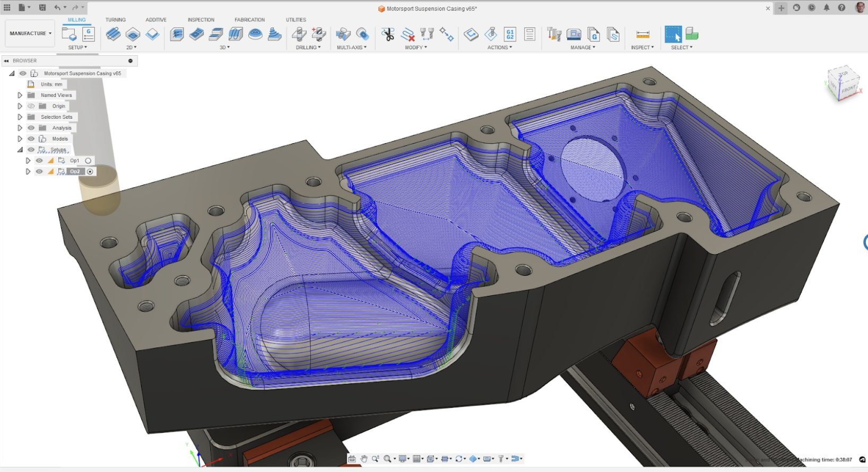
Task: Open the Tool Library icon
Action: coord(554,34)
